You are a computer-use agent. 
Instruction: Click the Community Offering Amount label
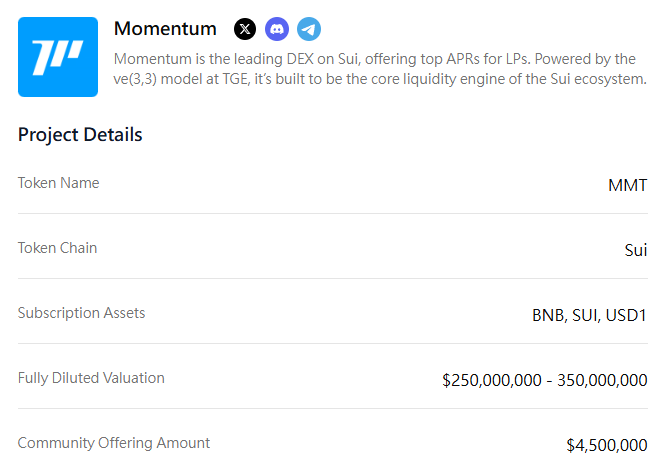tap(114, 443)
